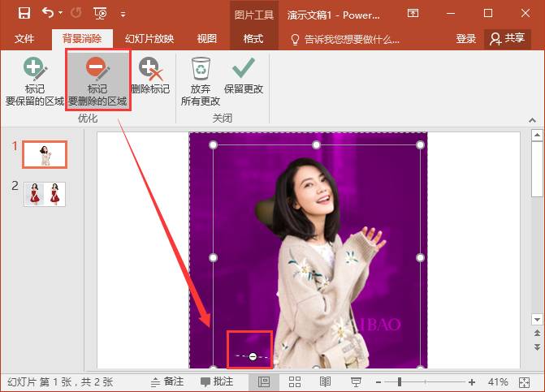Save the presentation with the floppy disk icon
Screen dimensions: 545x392
point(24,14)
